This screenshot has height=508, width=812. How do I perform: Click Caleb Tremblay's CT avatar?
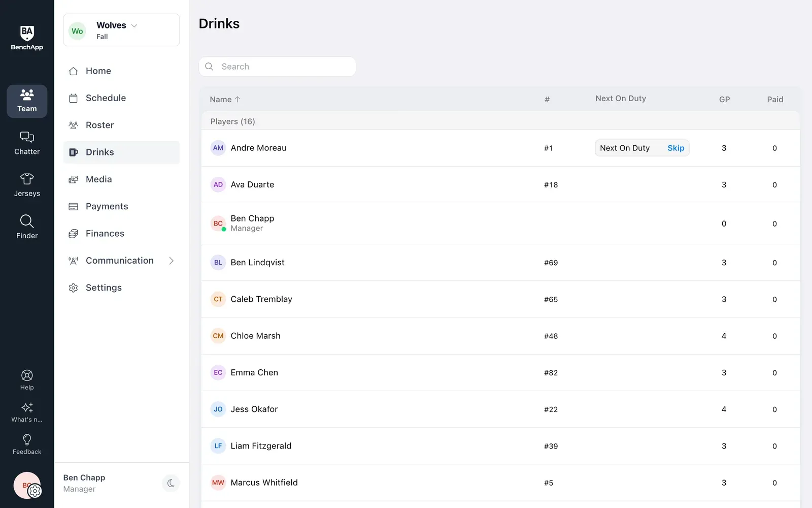[x=218, y=299]
